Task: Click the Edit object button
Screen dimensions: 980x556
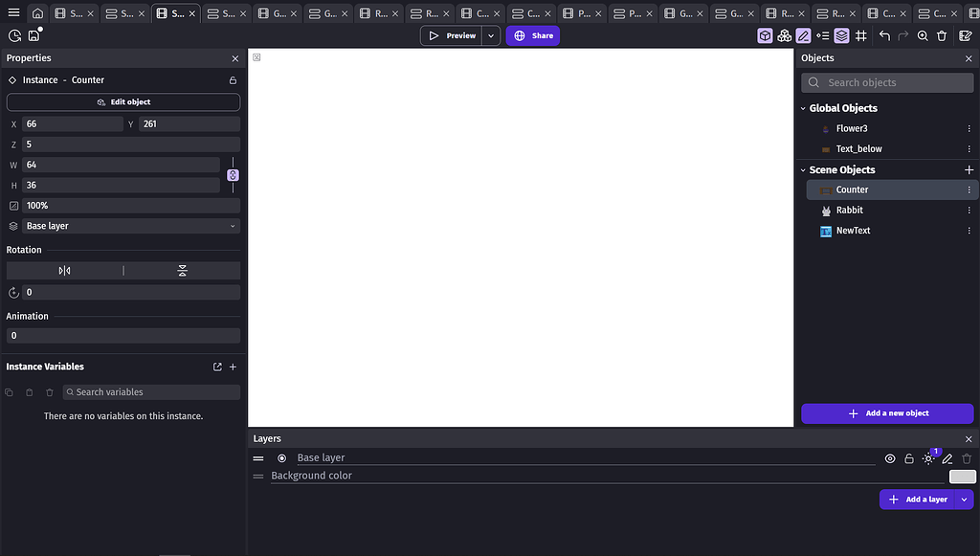Action: tap(123, 101)
